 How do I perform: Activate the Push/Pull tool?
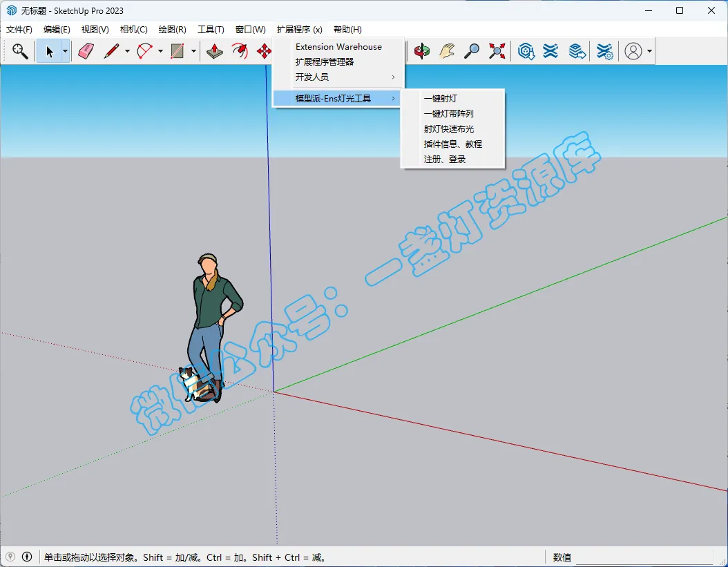[215, 51]
